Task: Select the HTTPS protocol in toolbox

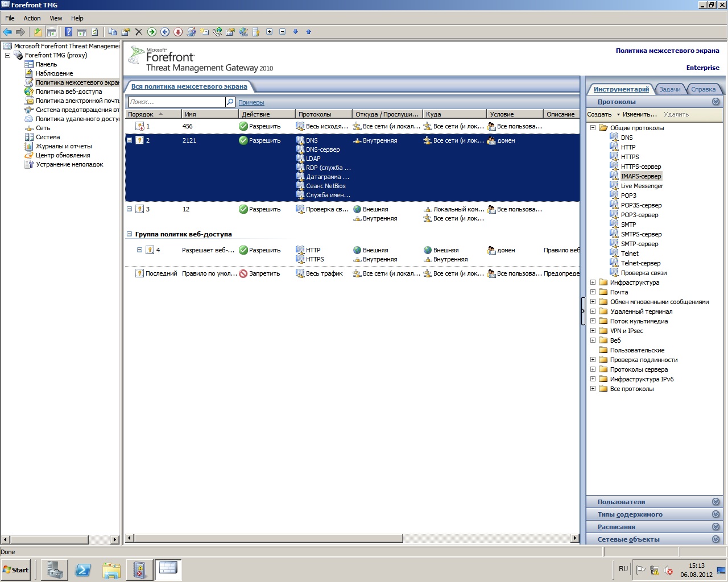Action: (x=630, y=157)
